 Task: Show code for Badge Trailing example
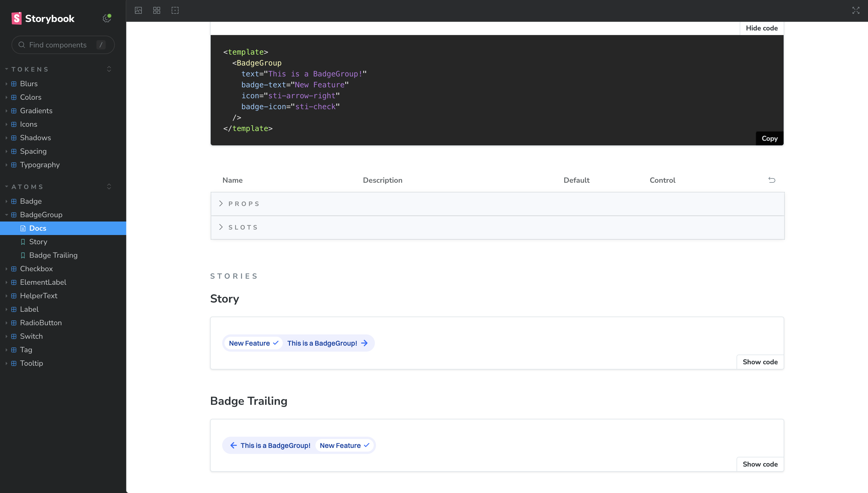click(760, 464)
